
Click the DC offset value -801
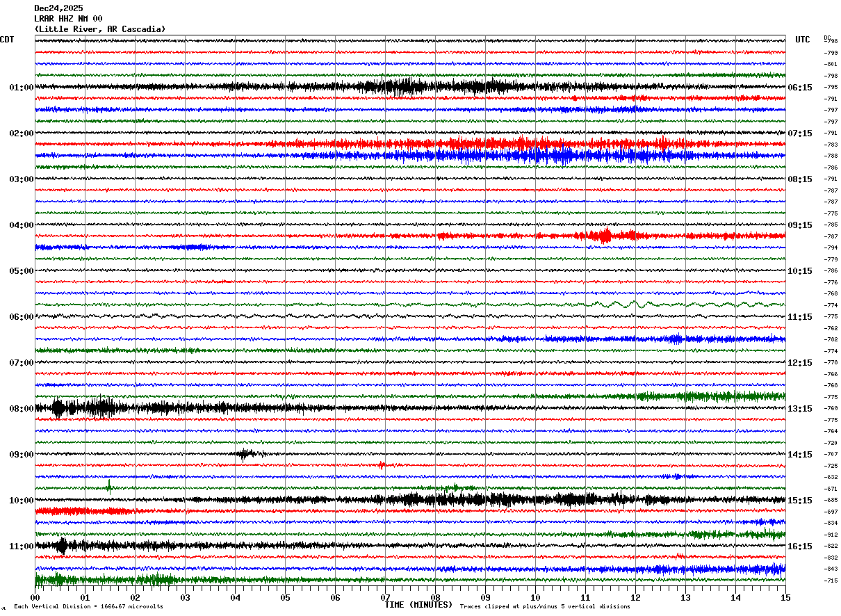(x=831, y=65)
